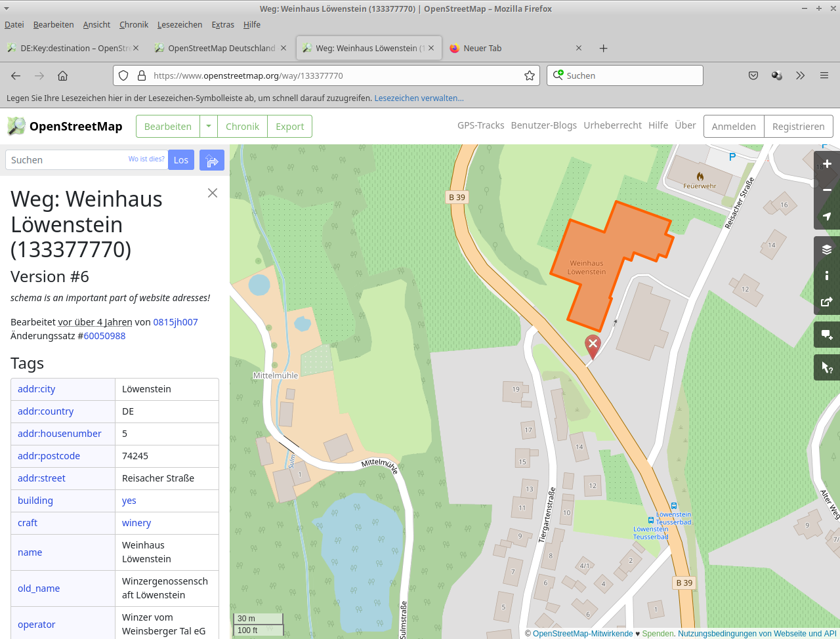Viewport: 840px width, 639px height.
Task: Close the Weinhaus Löwenstein sidebar panel
Action: (213, 193)
